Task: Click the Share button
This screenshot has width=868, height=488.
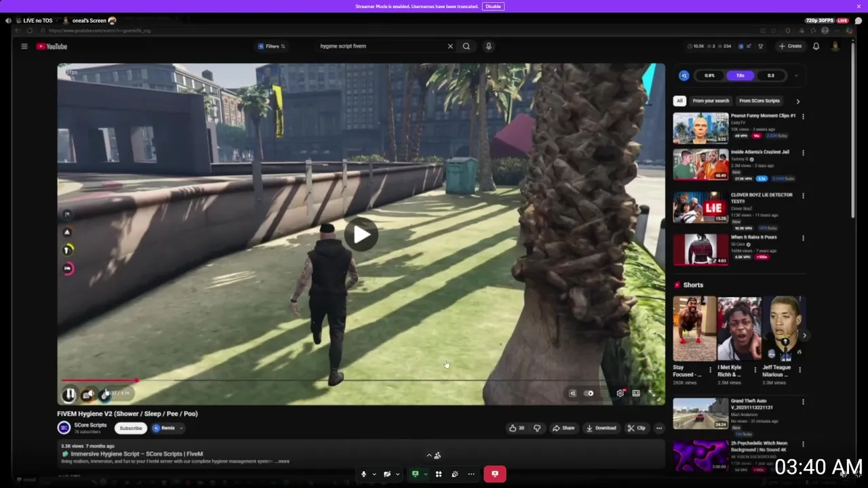Action: tap(563, 428)
